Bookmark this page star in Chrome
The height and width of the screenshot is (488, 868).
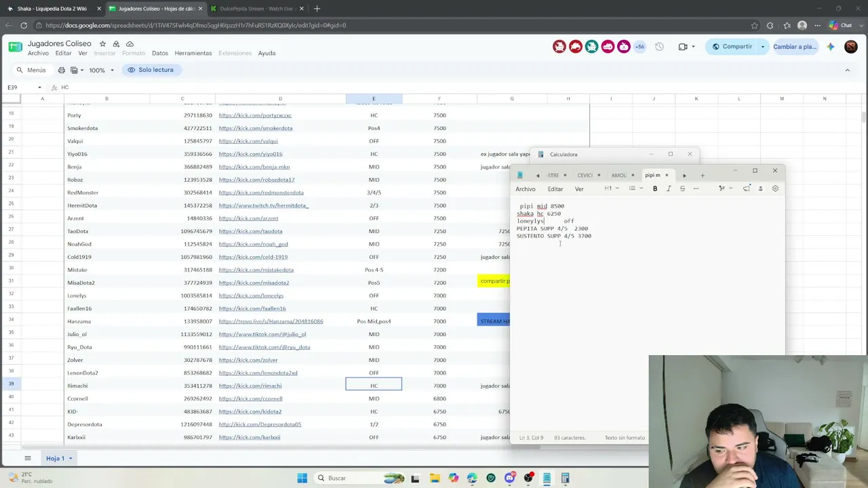755,25
